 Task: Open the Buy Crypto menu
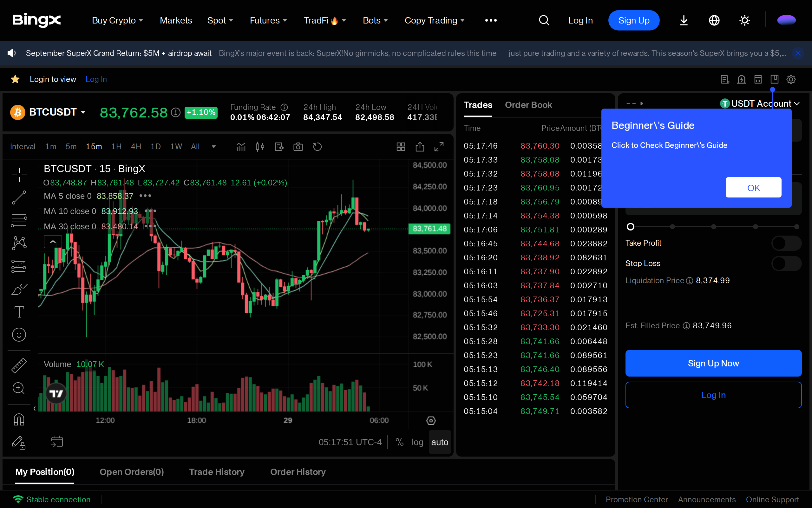117,21
